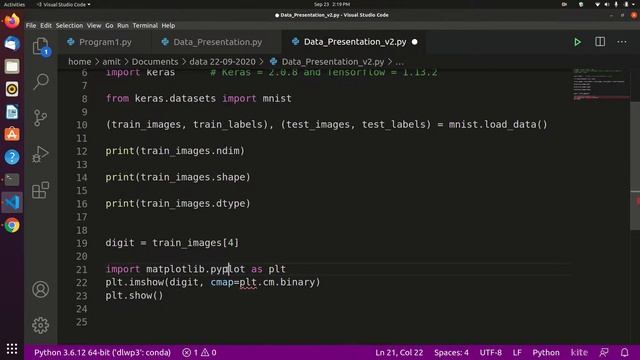Open Visual Studio Code app menu in top bar
Image resolution: width=640 pixels, height=360 pixels.
tap(64, 4)
